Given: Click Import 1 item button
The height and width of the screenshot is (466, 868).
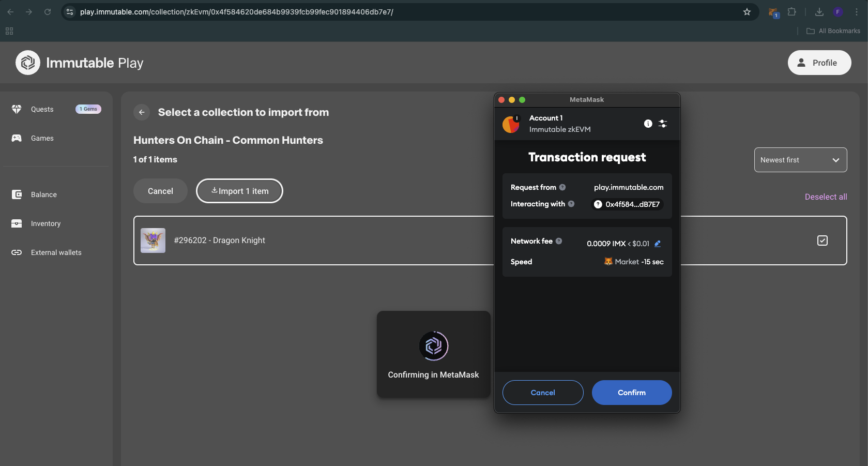Looking at the screenshot, I should 239,191.
